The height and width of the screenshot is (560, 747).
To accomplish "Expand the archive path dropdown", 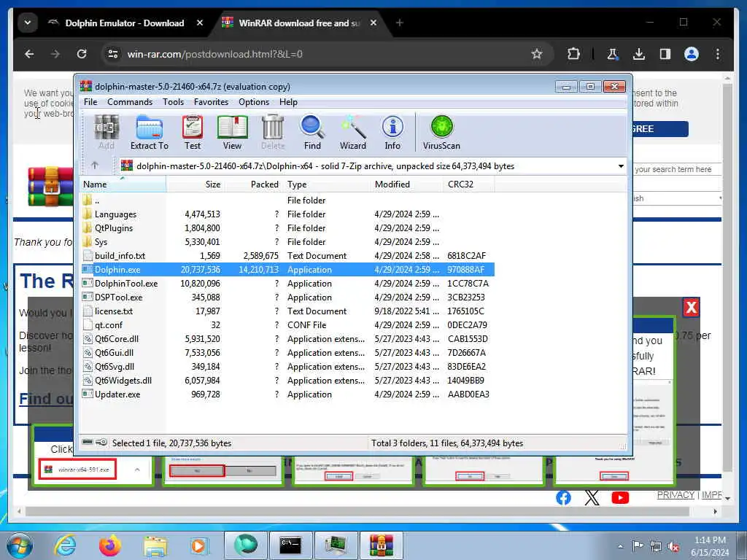I will point(621,166).
